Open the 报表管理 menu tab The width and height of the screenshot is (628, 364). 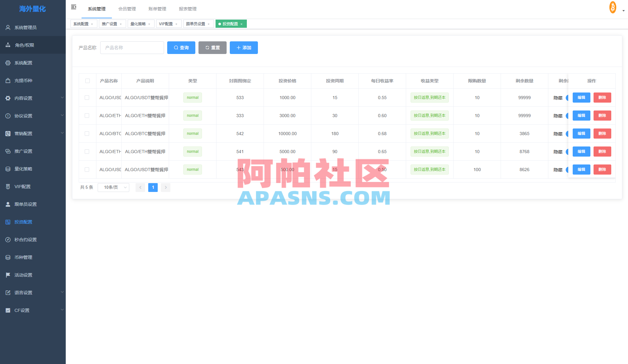(188, 9)
